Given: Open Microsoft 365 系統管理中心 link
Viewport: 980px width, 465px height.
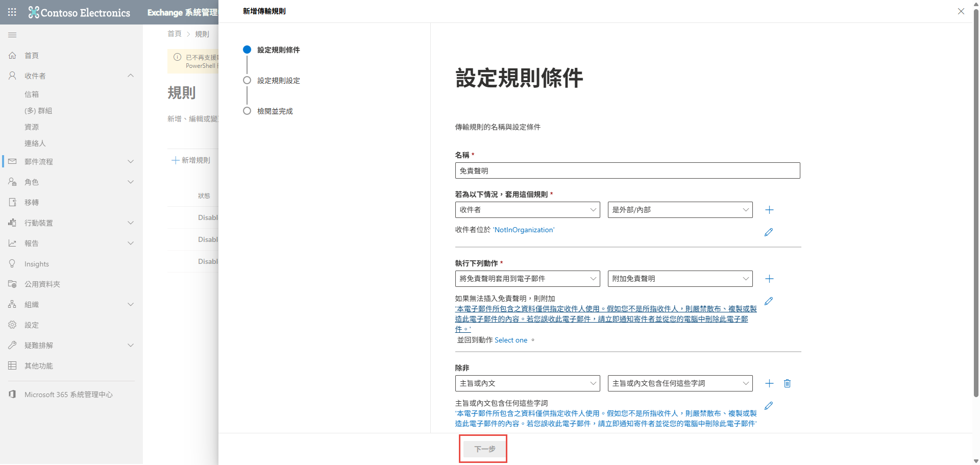Looking at the screenshot, I should pos(68,395).
